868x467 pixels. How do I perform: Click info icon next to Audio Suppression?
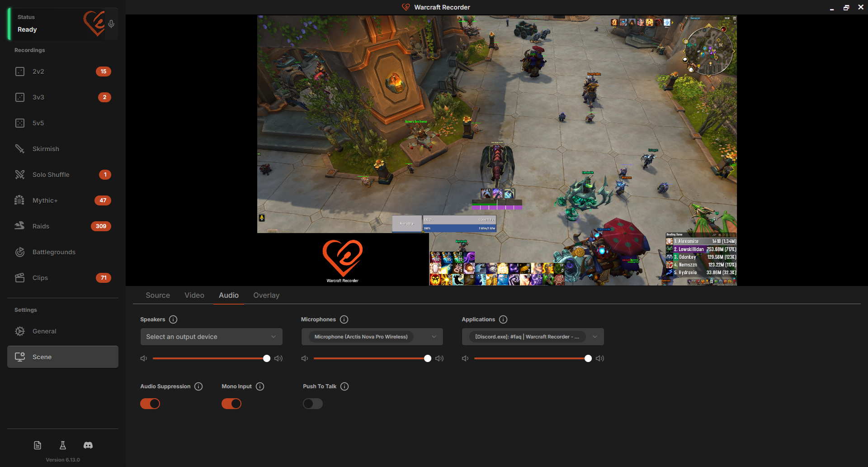click(x=198, y=386)
